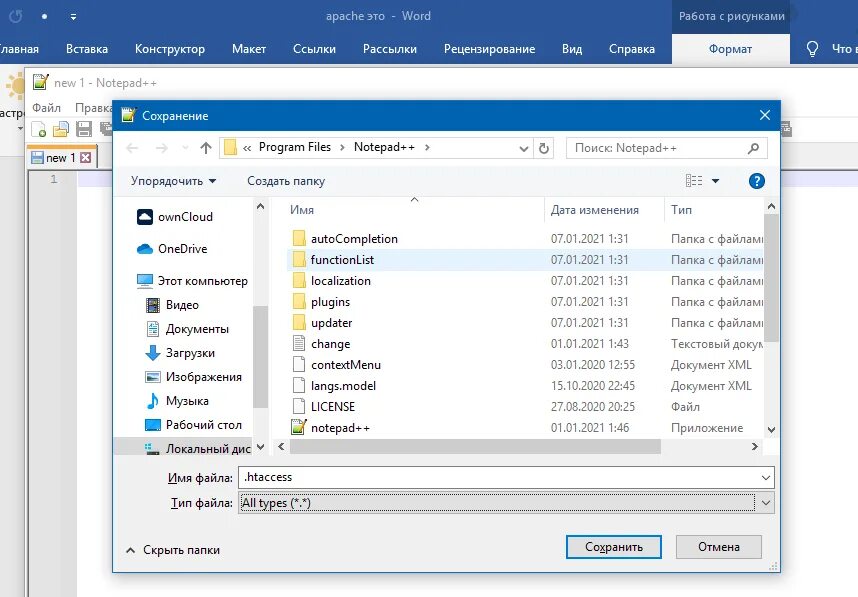This screenshot has width=858, height=597.
Task: Click the Notepad++ open file toolbar icon
Action: click(x=61, y=129)
